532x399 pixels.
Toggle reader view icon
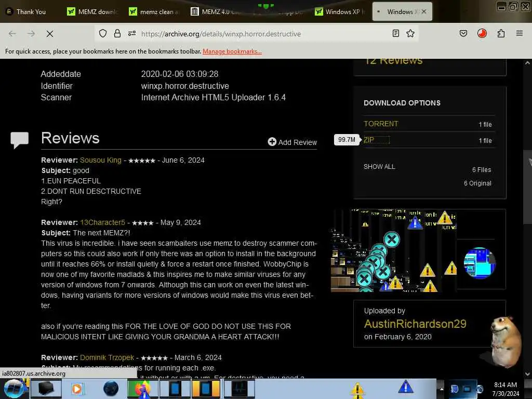tap(395, 33)
